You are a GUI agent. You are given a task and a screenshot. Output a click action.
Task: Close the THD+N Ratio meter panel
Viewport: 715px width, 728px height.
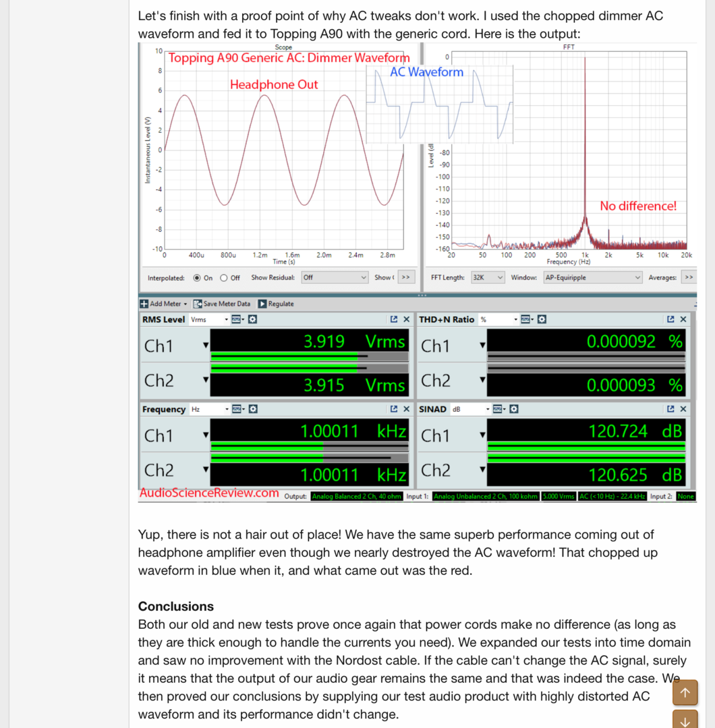683,320
